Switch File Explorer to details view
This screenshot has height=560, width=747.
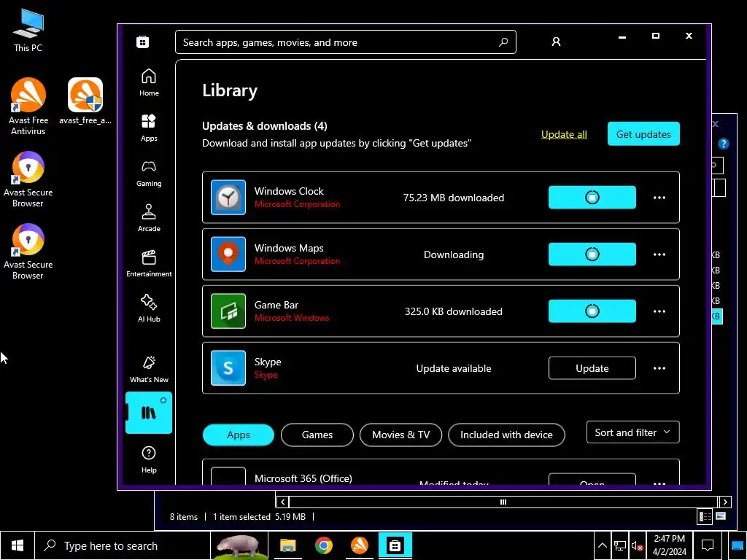(x=705, y=516)
